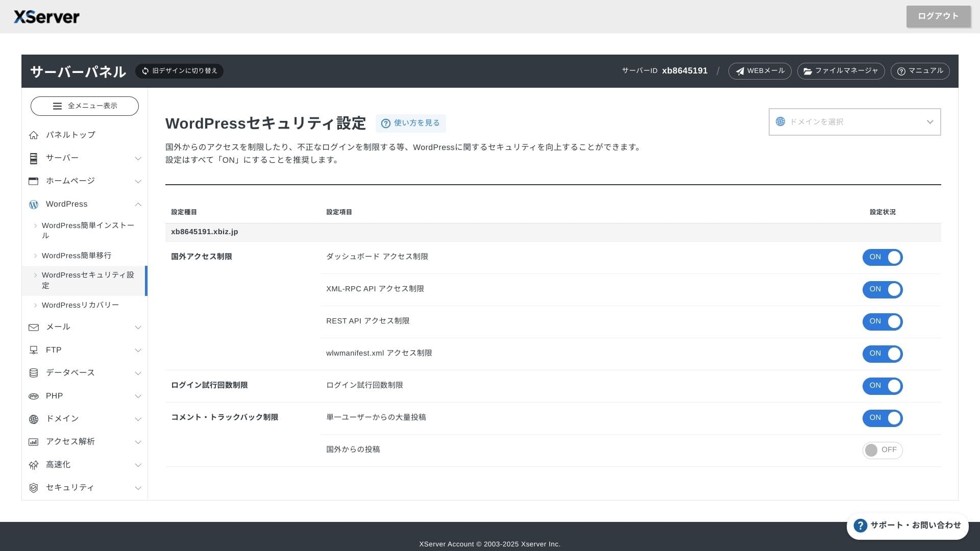Click the shield icon for セキュリティ
Viewport: 980px width, 551px height.
pos(34,488)
